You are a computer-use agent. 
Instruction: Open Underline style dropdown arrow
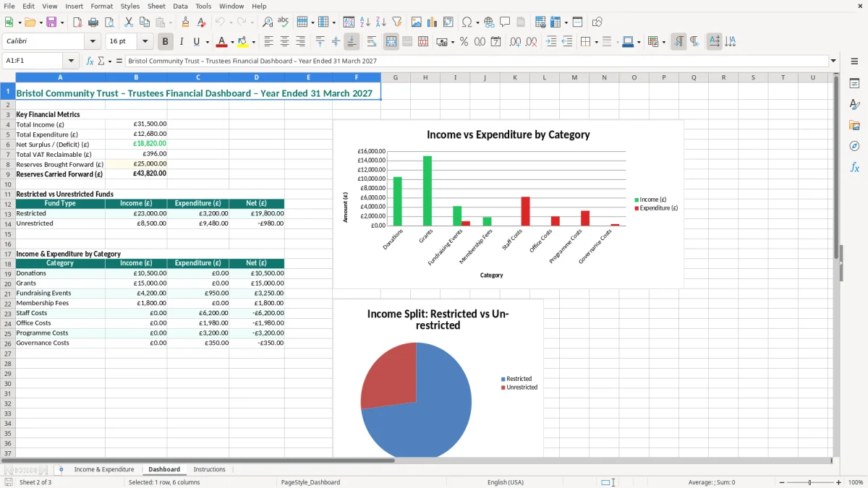point(207,42)
